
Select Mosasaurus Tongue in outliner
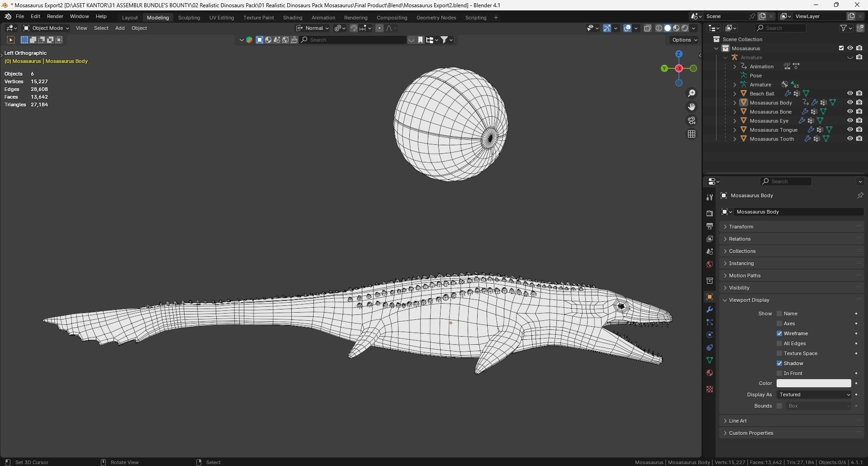pos(773,130)
